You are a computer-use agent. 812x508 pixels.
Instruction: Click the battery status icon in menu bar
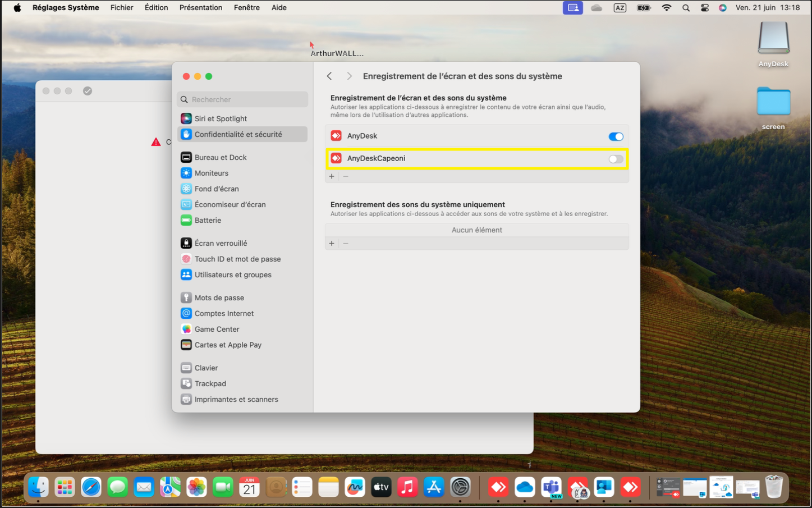point(644,7)
